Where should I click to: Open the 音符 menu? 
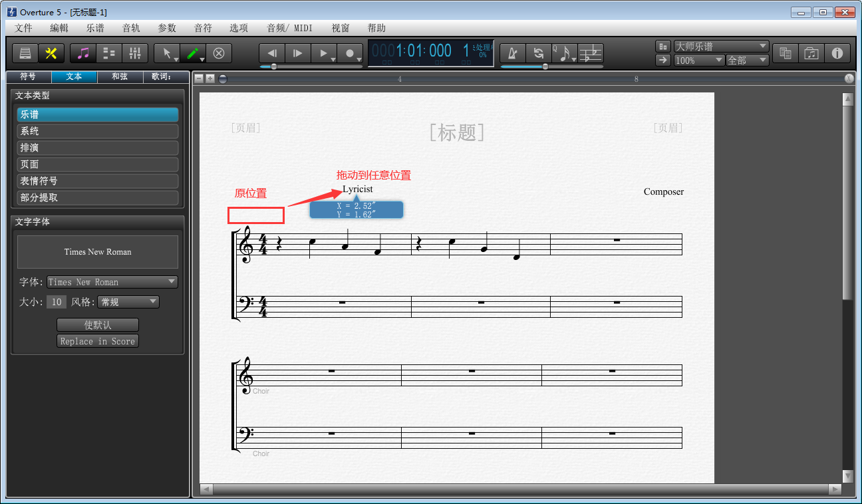(203, 28)
